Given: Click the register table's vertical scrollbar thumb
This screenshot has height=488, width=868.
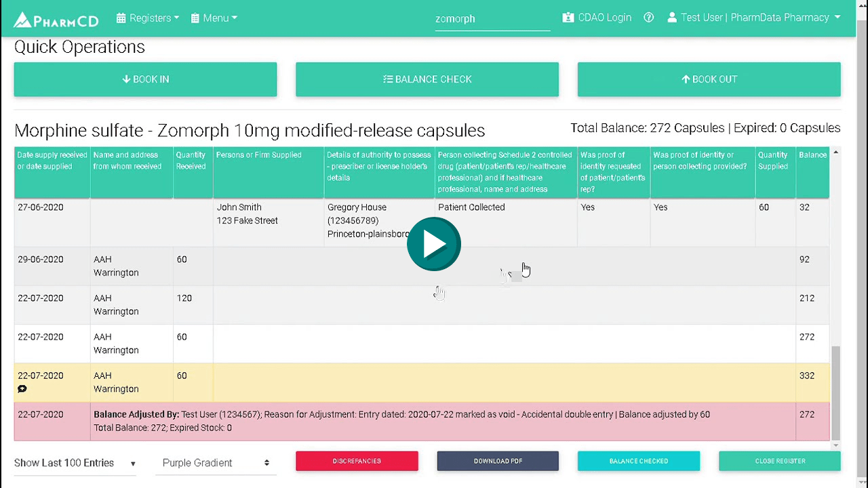Looking at the screenshot, I should click(x=835, y=392).
